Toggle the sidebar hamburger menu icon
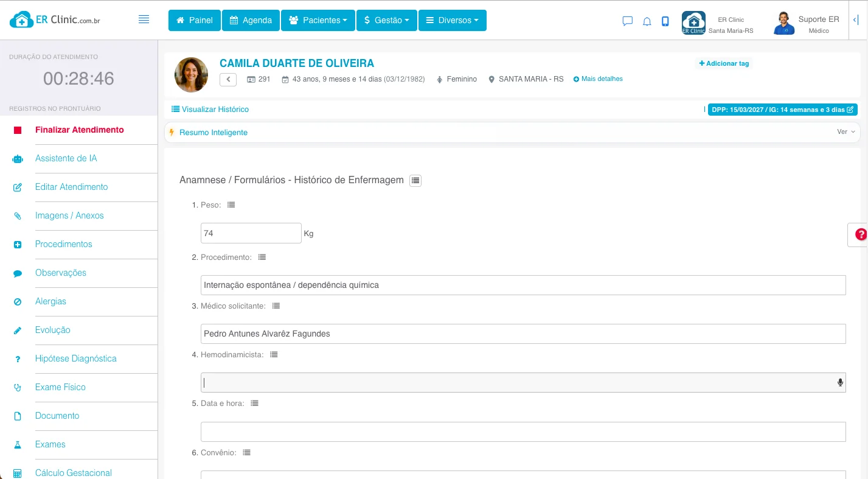 click(144, 19)
